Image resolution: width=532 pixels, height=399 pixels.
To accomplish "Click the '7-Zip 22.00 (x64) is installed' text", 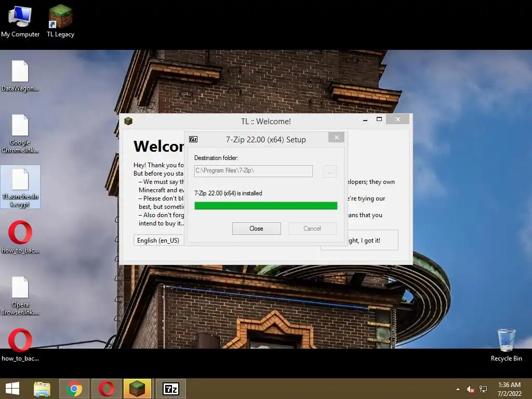I will point(228,193).
